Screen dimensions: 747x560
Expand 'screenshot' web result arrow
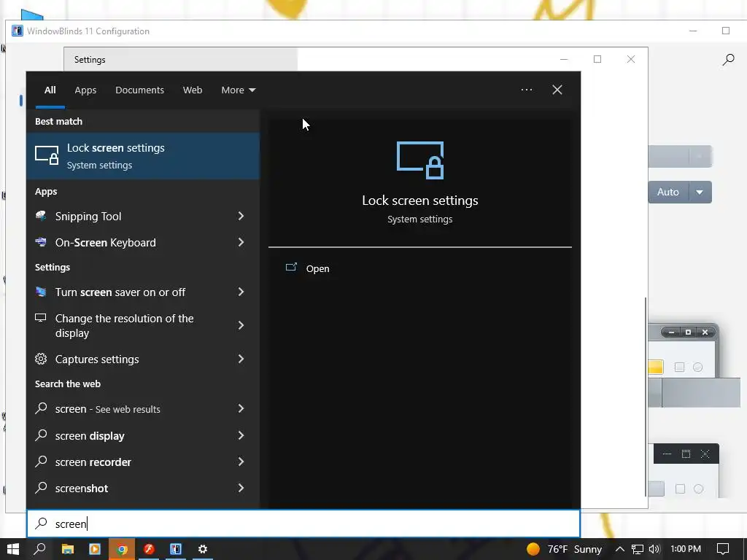pyautogui.click(x=241, y=488)
